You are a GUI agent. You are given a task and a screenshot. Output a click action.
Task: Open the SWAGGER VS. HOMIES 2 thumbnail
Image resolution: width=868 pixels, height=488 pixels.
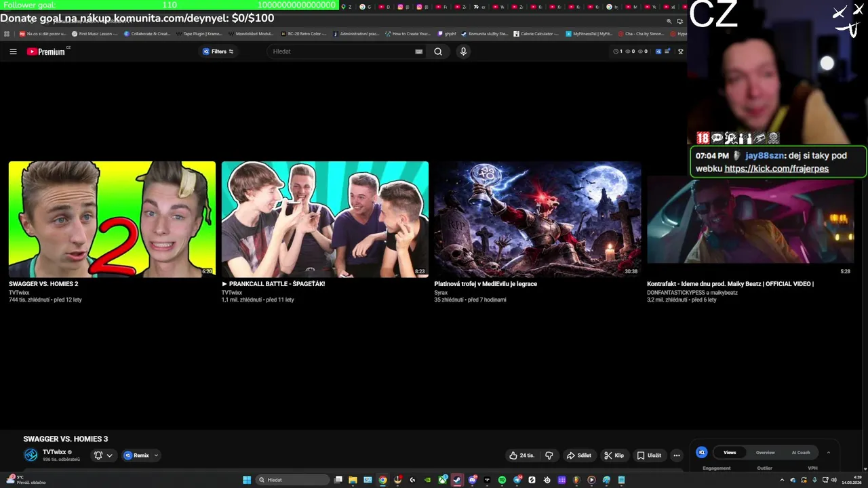pyautogui.click(x=112, y=220)
